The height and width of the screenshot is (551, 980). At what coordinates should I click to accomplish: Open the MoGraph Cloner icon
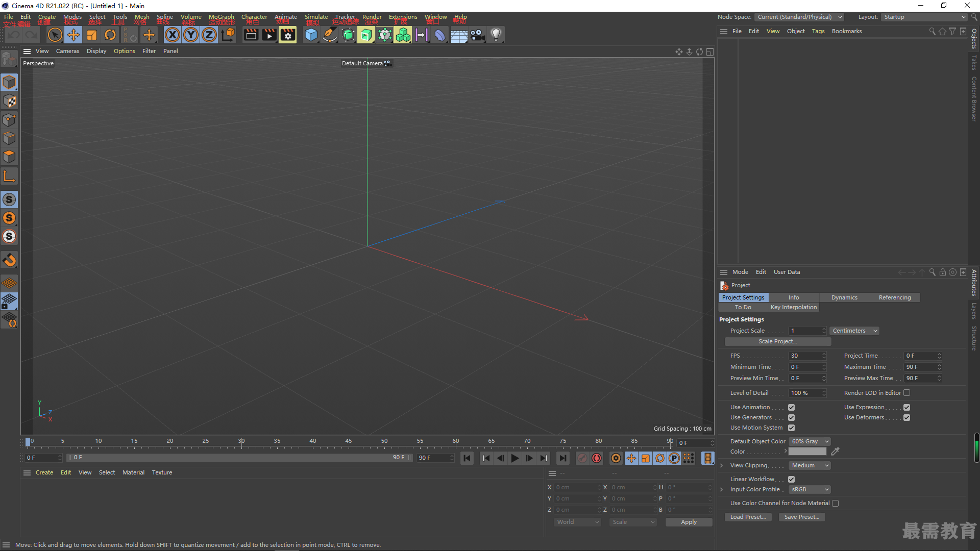tap(403, 35)
